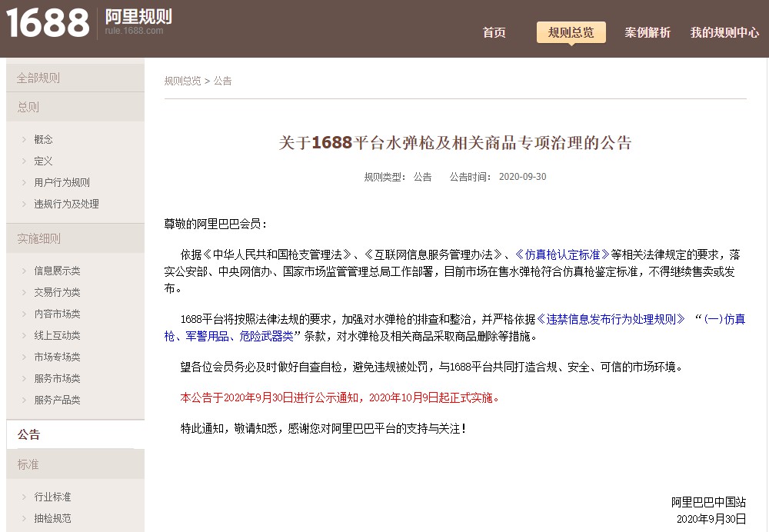The image size is (769, 532).
Task: Click the red notice 本公告于2020年9月30日进行公示通知
Action: pyautogui.click(x=269, y=397)
